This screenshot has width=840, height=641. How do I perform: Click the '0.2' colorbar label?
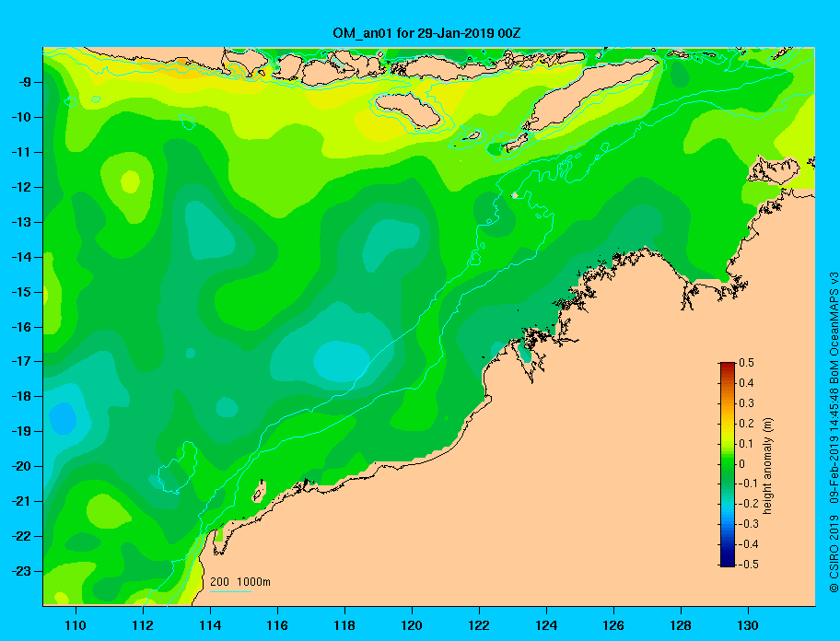pos(746,424)
